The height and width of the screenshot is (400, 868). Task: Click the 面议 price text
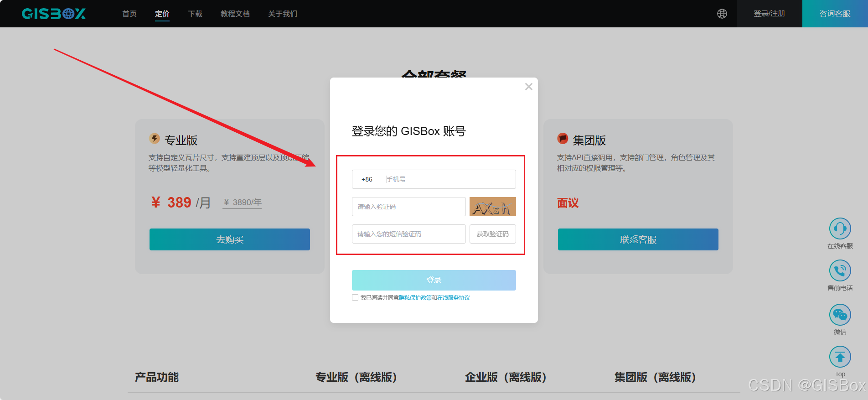tap(568, 203)
